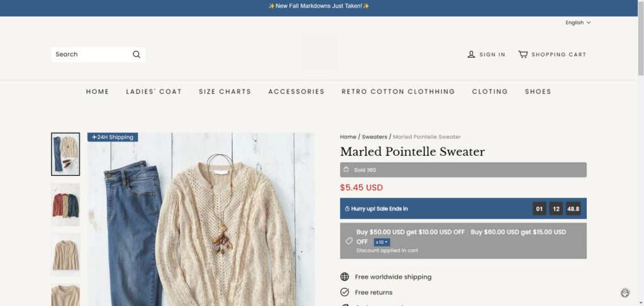The height and width of the screenshot is (306, 644).
Task: Expand the x10 discount tier dropdown
Action: [382, 243]
